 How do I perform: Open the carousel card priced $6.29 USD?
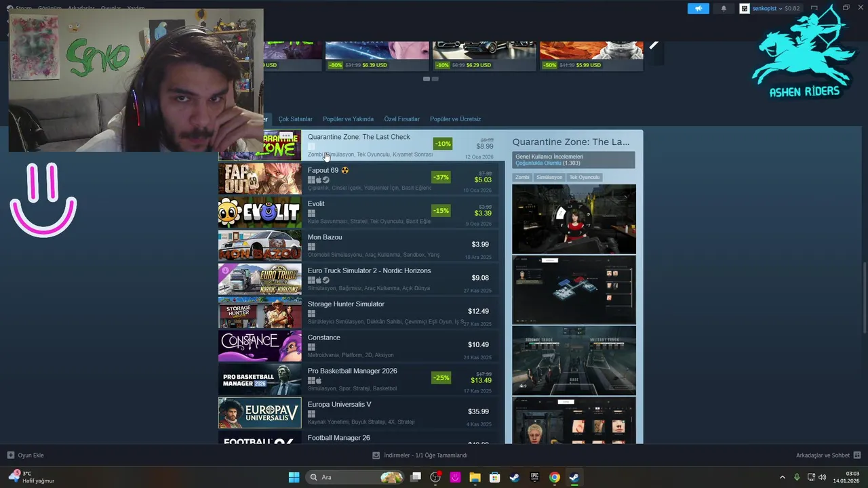pos(484,56)
